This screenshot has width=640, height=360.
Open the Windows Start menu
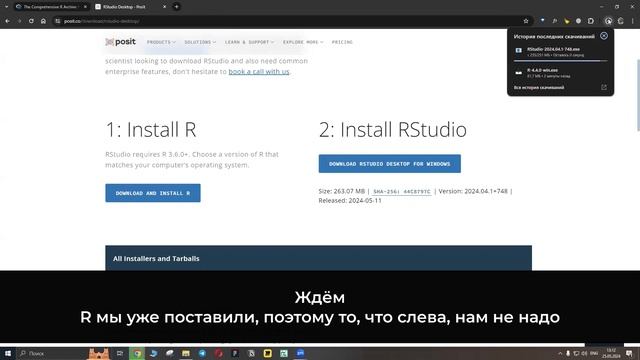click(8, 353)
